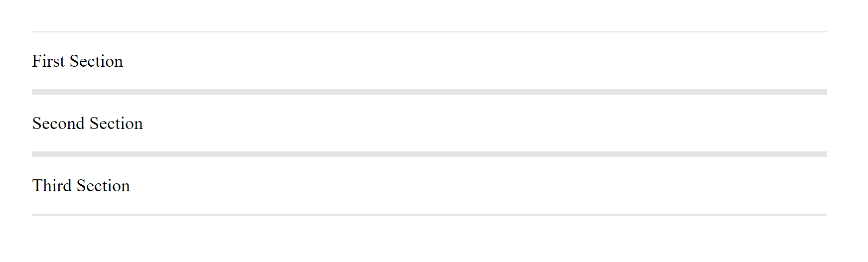Click the word "Section" in Second Section
Screen dimensions: 868x262
[x=116, y=123]
